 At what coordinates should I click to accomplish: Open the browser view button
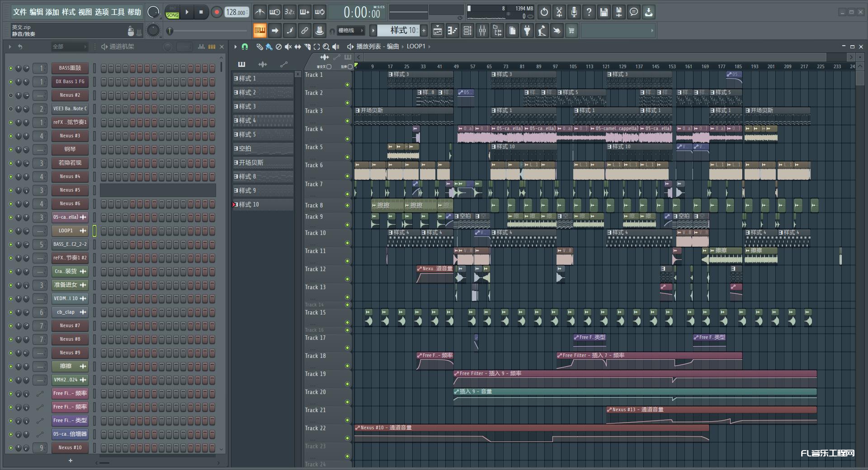[x=497, y=31]
